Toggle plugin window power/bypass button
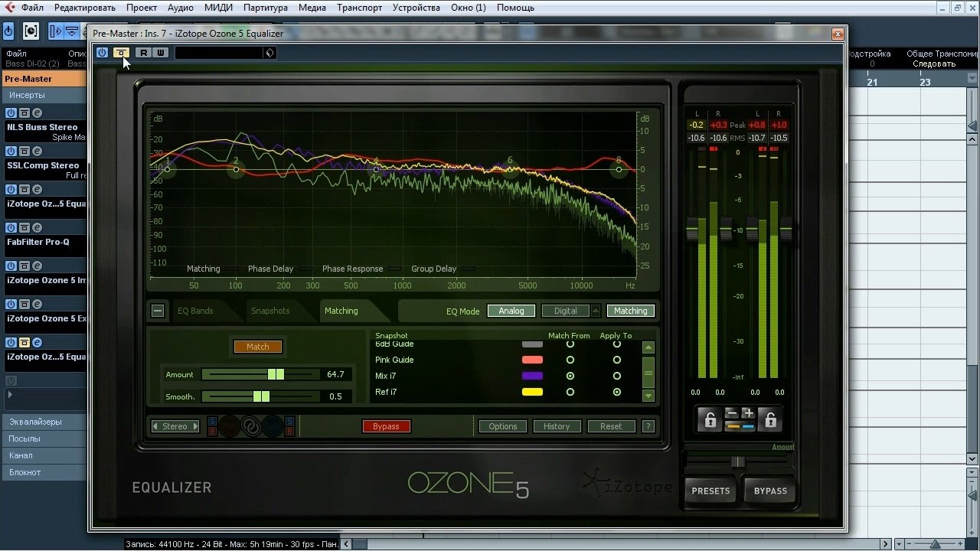Viewport: 980px width, 551px height. 102,53
